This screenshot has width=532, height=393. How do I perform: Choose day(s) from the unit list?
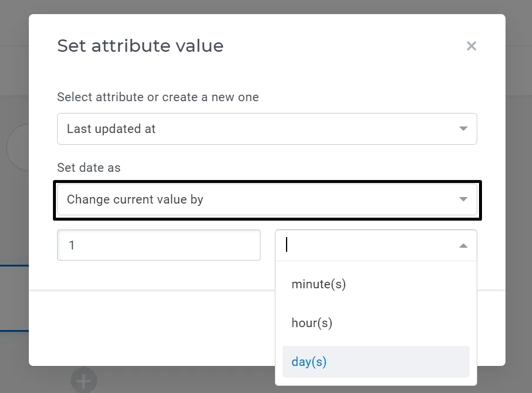point(376,362)
